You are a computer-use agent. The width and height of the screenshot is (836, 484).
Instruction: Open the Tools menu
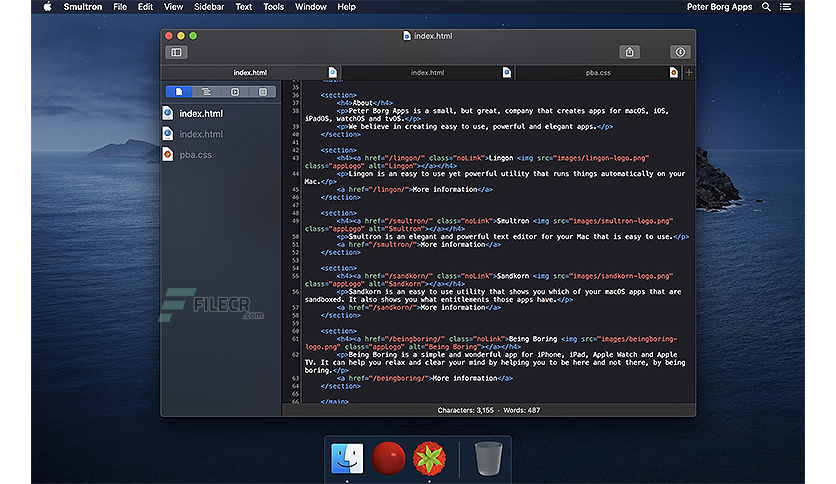pos(274,7)
